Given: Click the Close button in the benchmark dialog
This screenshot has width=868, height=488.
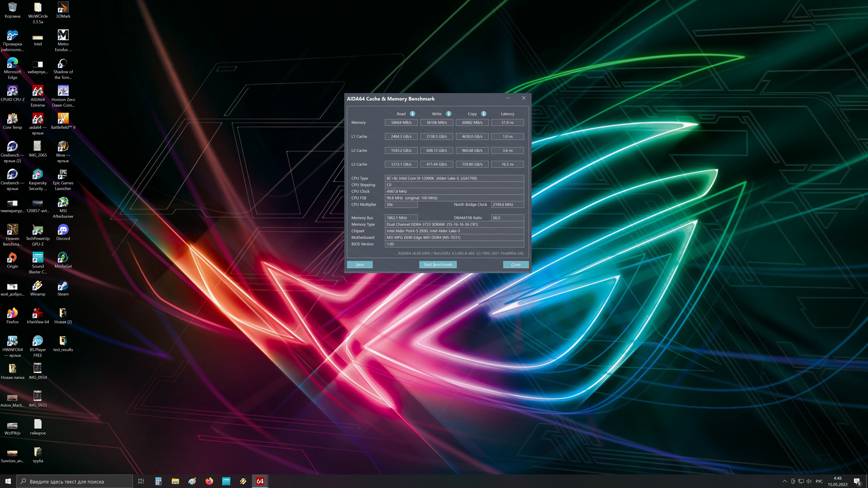Looking at the screenshot, I should point(516,264).
